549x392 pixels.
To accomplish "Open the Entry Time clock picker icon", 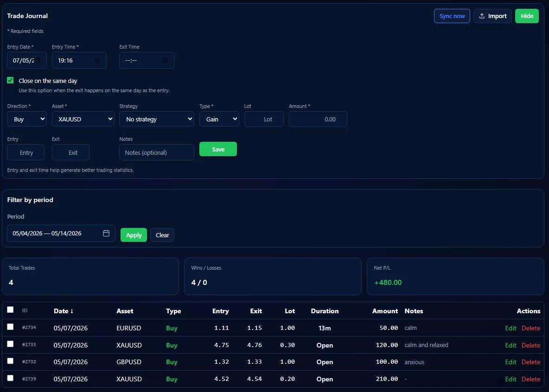I will pos(97,61).
